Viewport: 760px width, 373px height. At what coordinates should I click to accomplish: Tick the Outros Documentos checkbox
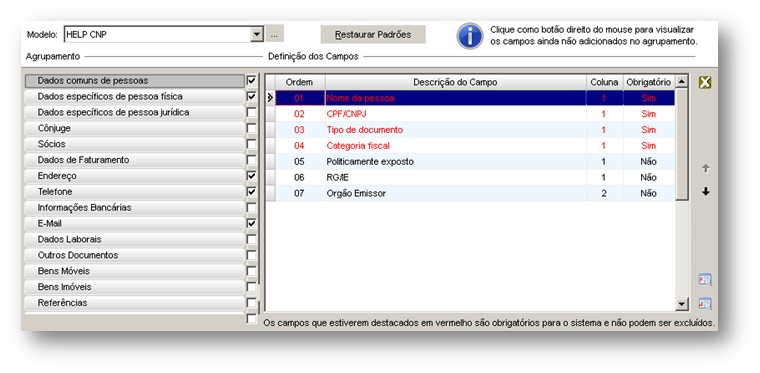[251, 255]
